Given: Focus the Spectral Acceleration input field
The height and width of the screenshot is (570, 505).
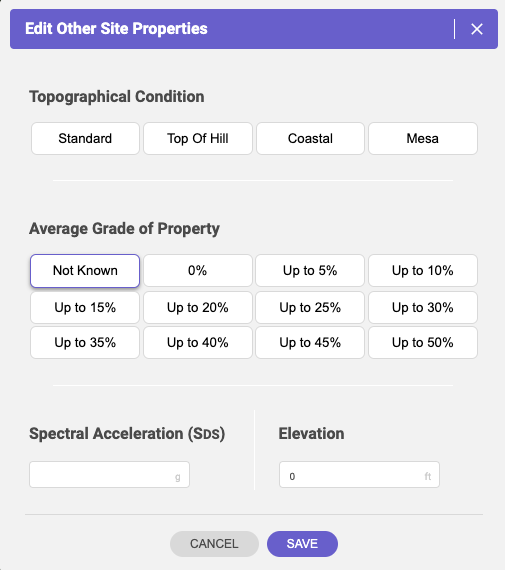Looking at the screenshot, I should coord(109,475).
